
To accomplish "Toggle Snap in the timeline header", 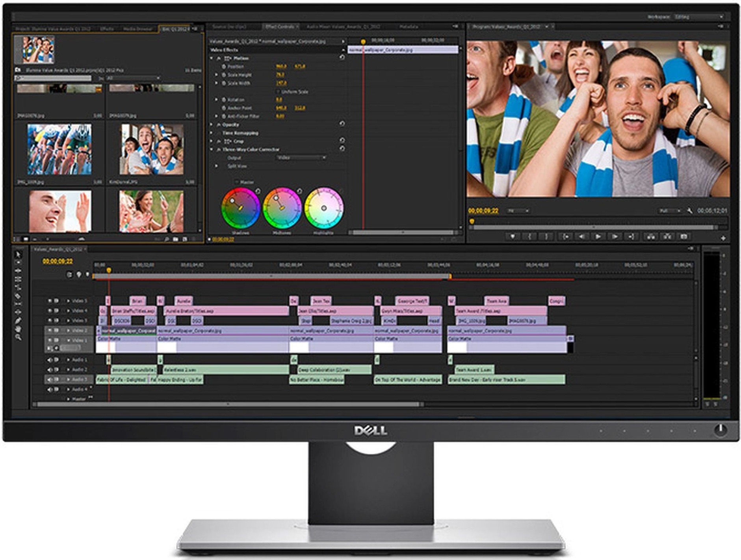I will coord(70,275).
